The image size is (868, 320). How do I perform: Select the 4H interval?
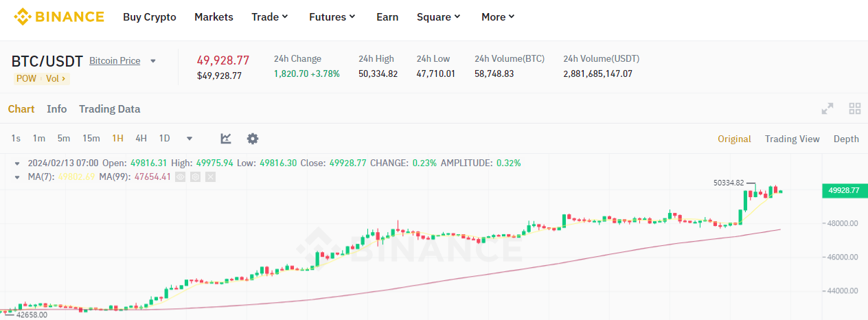coord(141,139)
